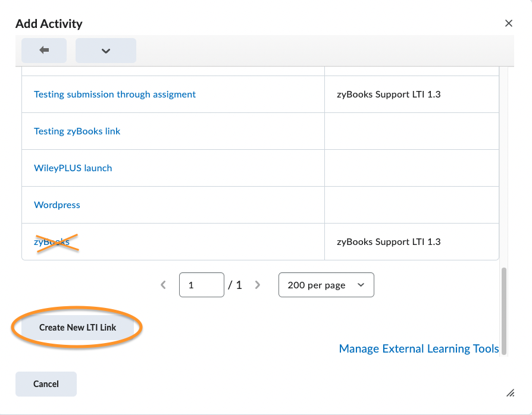Screen dimensions: 532x415
Task: Go to the previous page arrow
Action: pyautogui.click(x=163, y=285)
